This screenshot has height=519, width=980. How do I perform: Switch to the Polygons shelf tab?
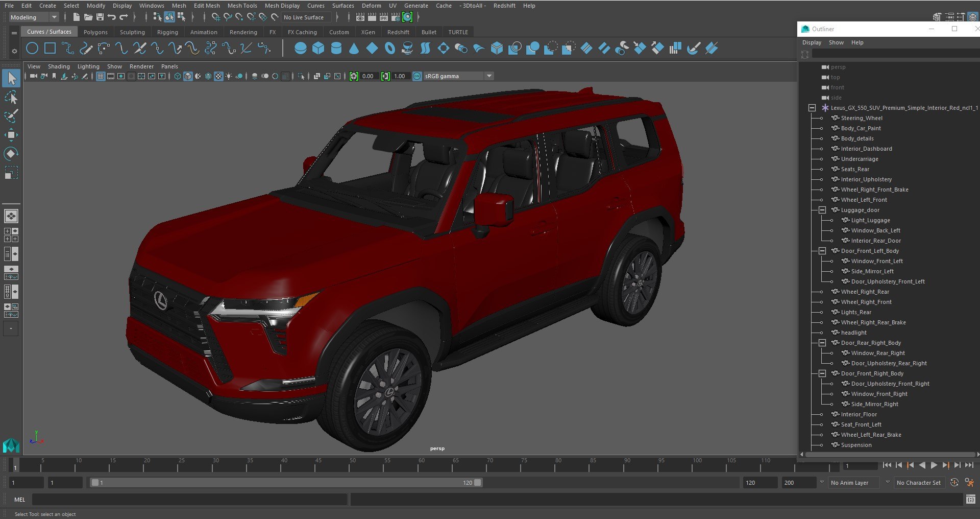click(95, 32)
